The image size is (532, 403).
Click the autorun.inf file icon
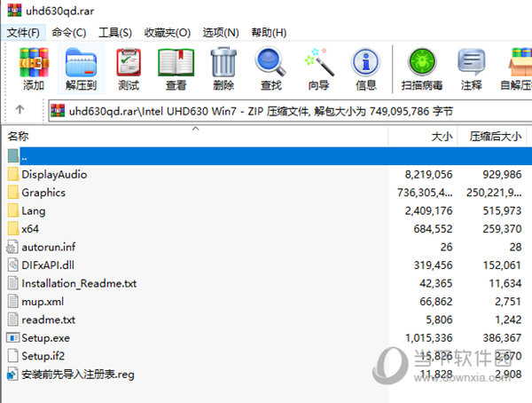pos(12,247)
